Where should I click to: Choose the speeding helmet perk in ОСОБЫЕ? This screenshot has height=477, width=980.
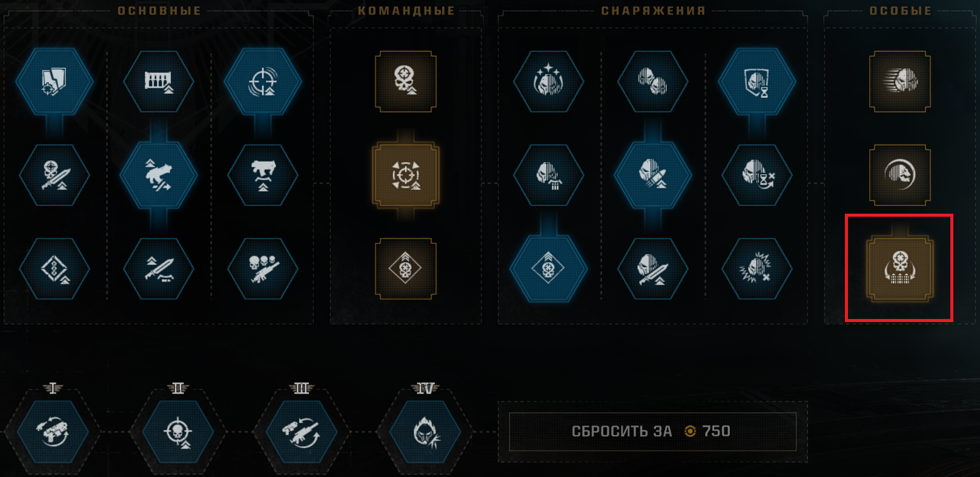coord(900,82)
